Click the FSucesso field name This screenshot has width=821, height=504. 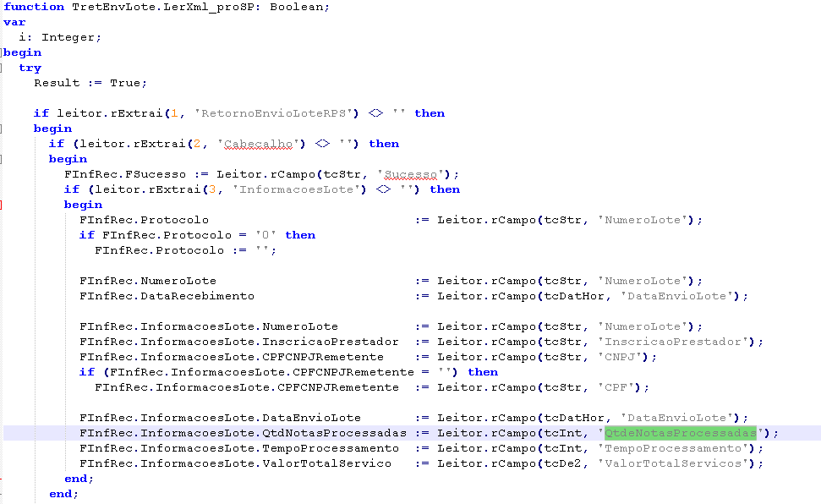pos(156,174)
